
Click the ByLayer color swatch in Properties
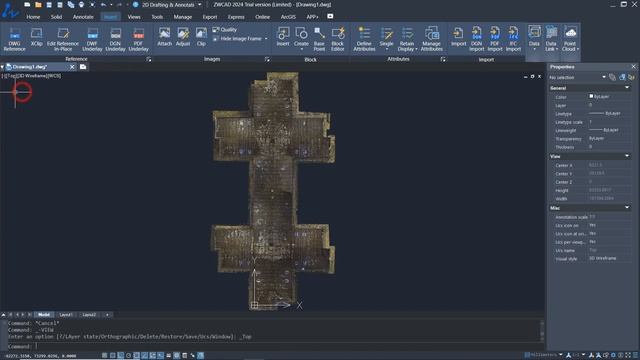pyautogui.click(x=591, y=96)
